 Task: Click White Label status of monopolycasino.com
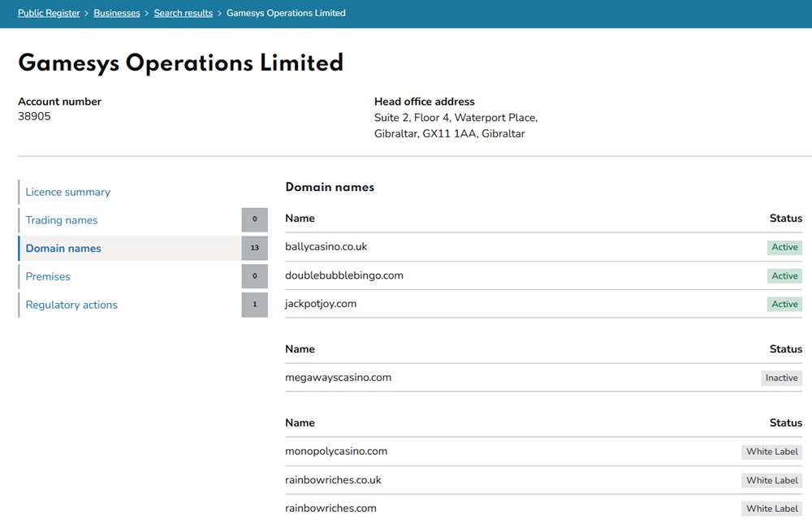click(x=771, y=452)
